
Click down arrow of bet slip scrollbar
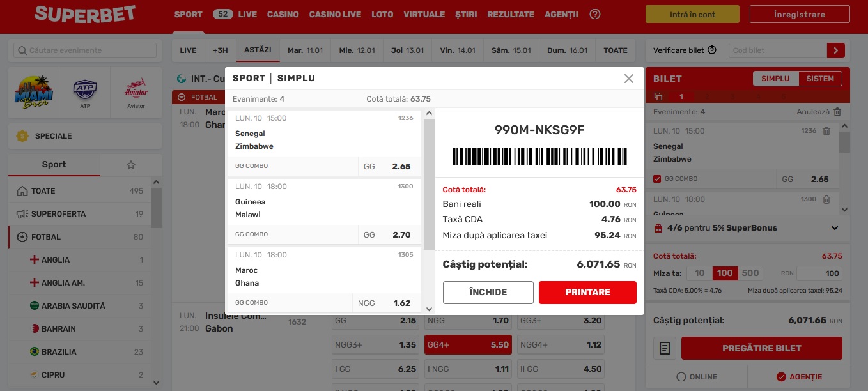coord(845,209)
